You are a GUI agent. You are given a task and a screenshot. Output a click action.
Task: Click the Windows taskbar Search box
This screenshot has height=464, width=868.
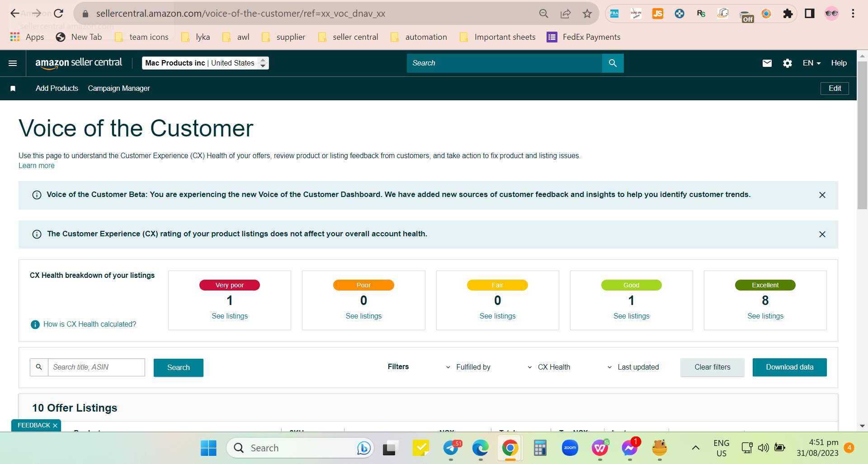pos(300,448)
